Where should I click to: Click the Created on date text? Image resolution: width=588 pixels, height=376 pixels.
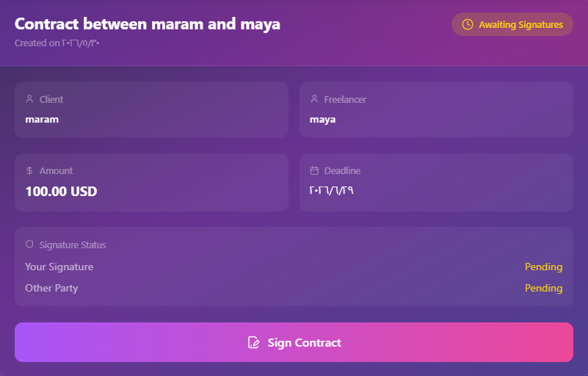point(57,43)
